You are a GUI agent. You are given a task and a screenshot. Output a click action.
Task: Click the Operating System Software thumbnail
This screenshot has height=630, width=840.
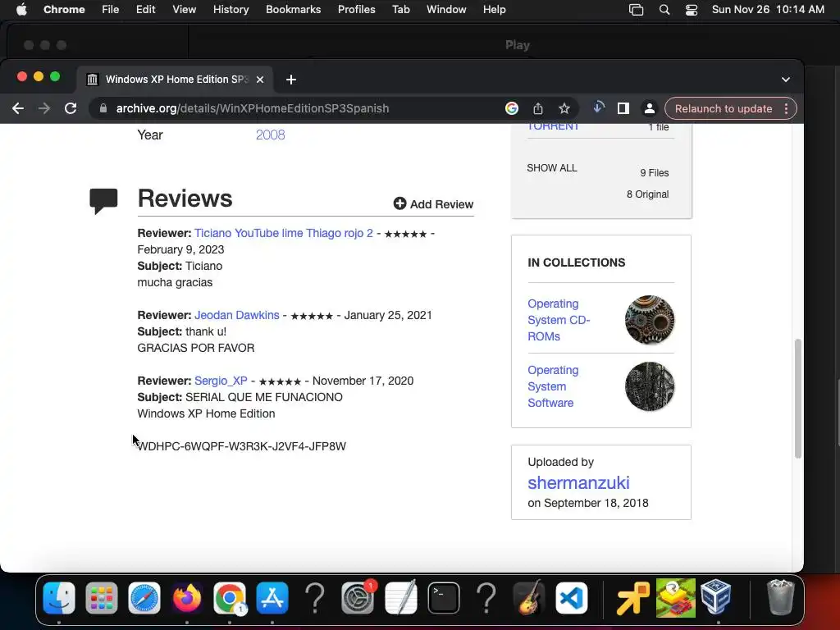point(650,386)
